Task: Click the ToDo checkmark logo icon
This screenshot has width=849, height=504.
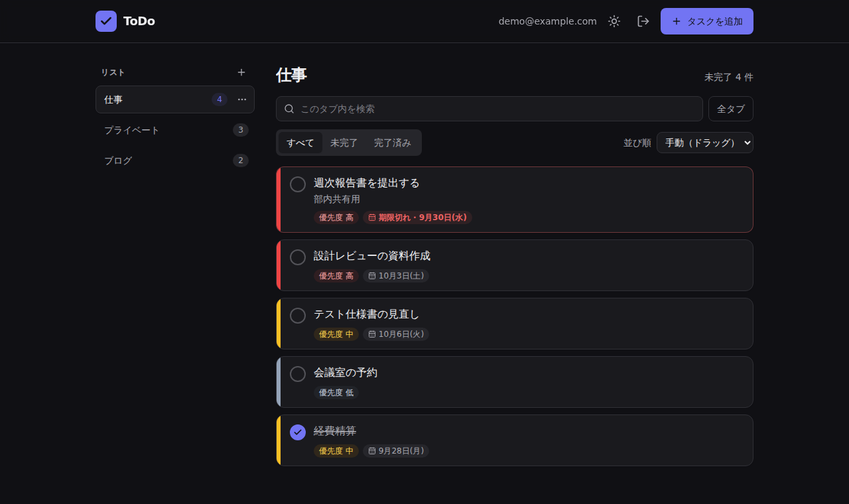Action: click(106, 21)
